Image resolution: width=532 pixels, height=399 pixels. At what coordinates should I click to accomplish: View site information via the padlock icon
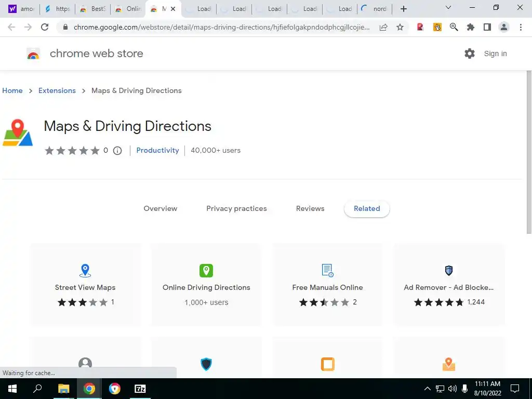coord(65,27)
